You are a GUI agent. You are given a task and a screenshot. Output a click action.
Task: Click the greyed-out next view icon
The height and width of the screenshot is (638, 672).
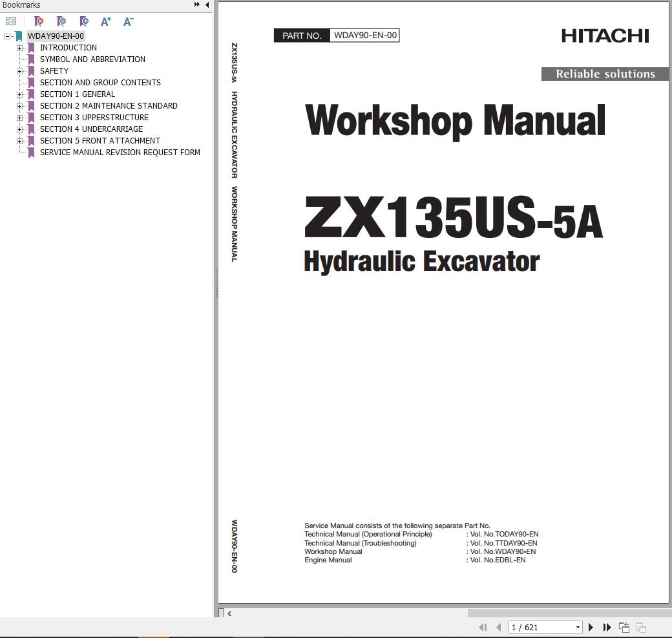click(x=641, y=627)
